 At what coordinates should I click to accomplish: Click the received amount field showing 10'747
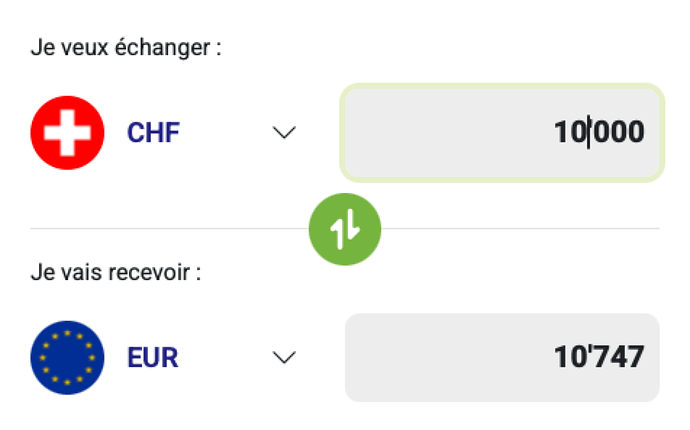pos(501,357)
